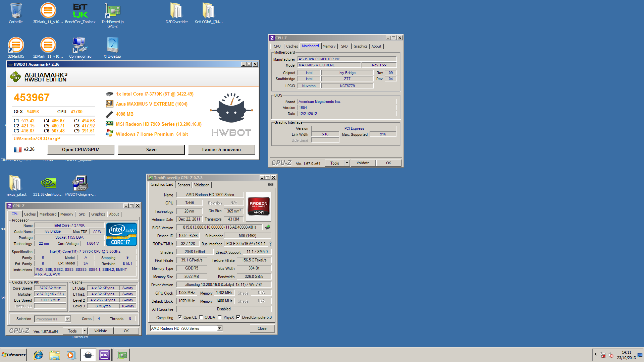Click the network disconnected tray icon
644x362 pixels.
[603, 355]
